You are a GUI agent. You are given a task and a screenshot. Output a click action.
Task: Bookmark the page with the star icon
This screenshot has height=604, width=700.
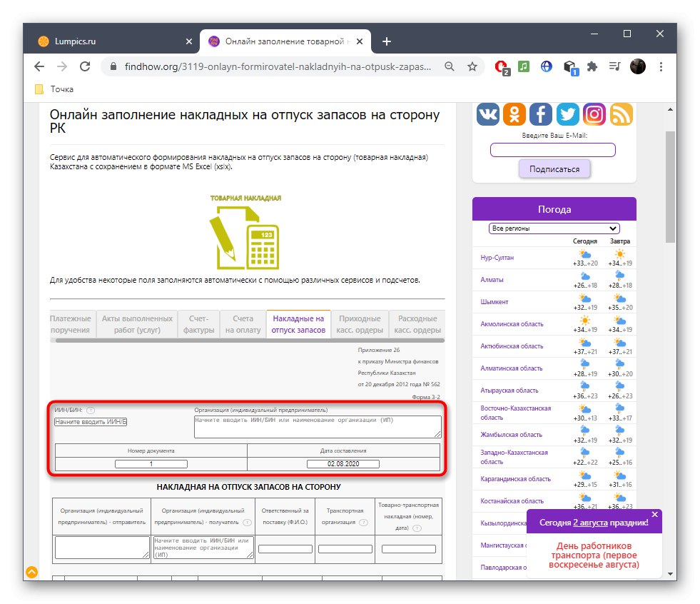tap(472, 66)
